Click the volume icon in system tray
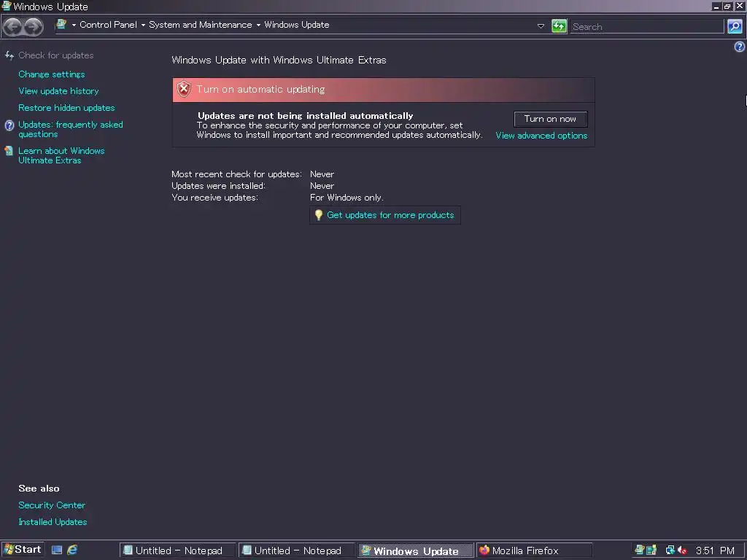747x560 pixels. click(682, 550)
